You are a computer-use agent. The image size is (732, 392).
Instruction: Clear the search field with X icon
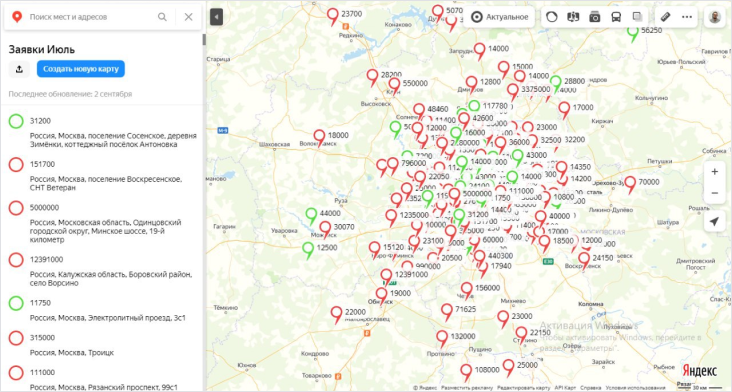[x=189, y=17]
